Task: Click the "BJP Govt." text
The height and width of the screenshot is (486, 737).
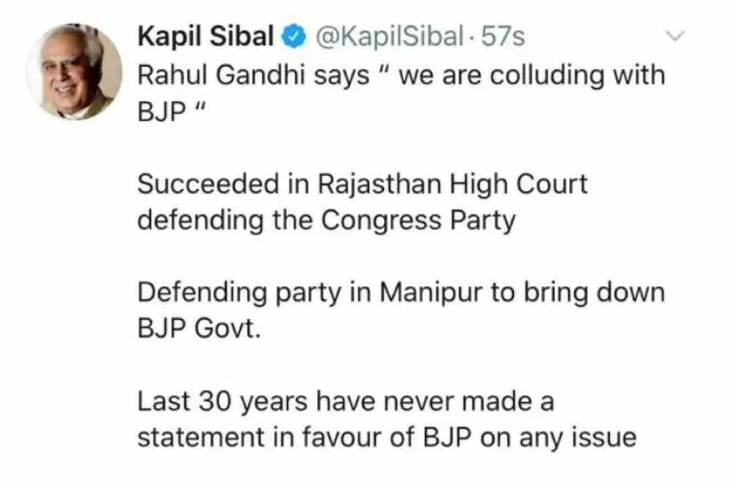Action: click(197, 329)
